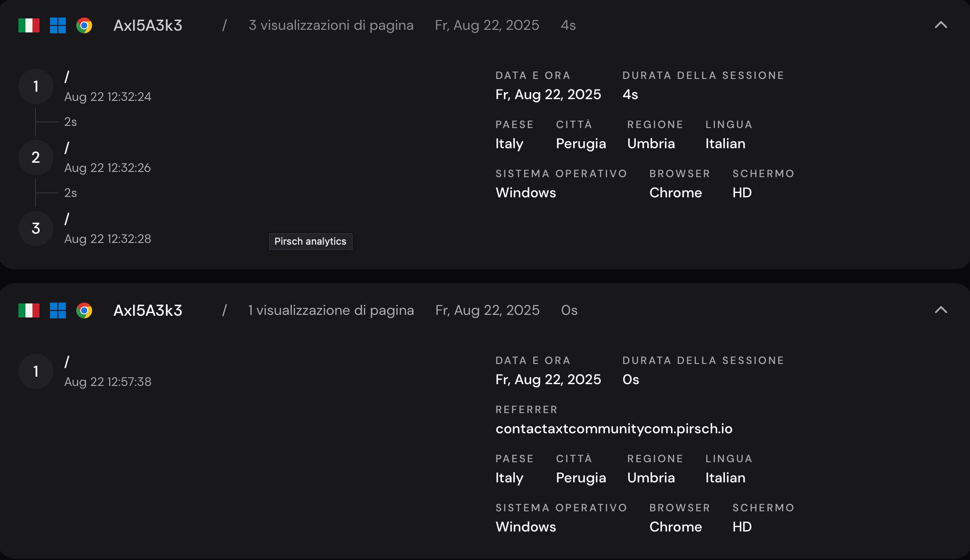Select step 1 circle in second session
The height and width of the screenshot is (560, 970).
coord(36,371)
